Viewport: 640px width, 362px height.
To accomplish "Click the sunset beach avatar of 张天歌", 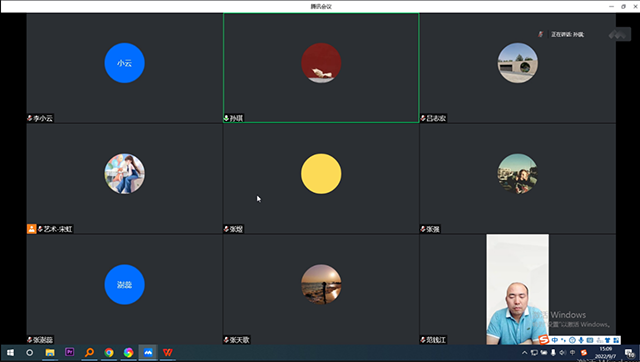I will click(x=321, y=284).
